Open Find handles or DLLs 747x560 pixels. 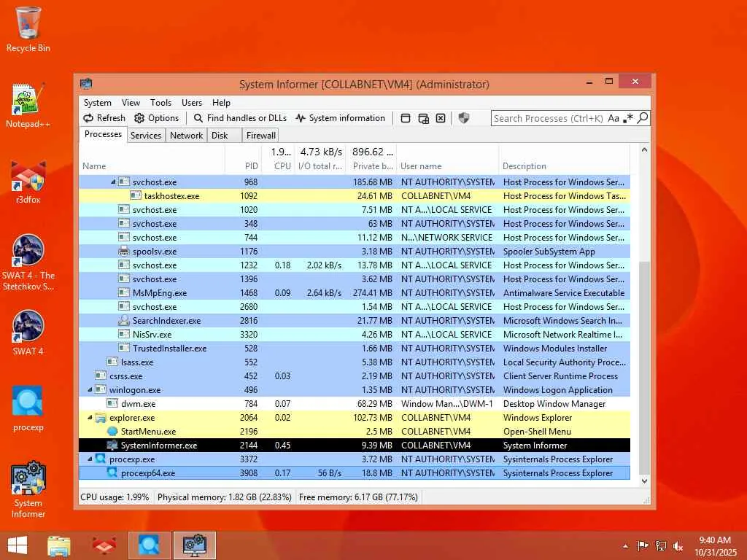pos(240,118)
